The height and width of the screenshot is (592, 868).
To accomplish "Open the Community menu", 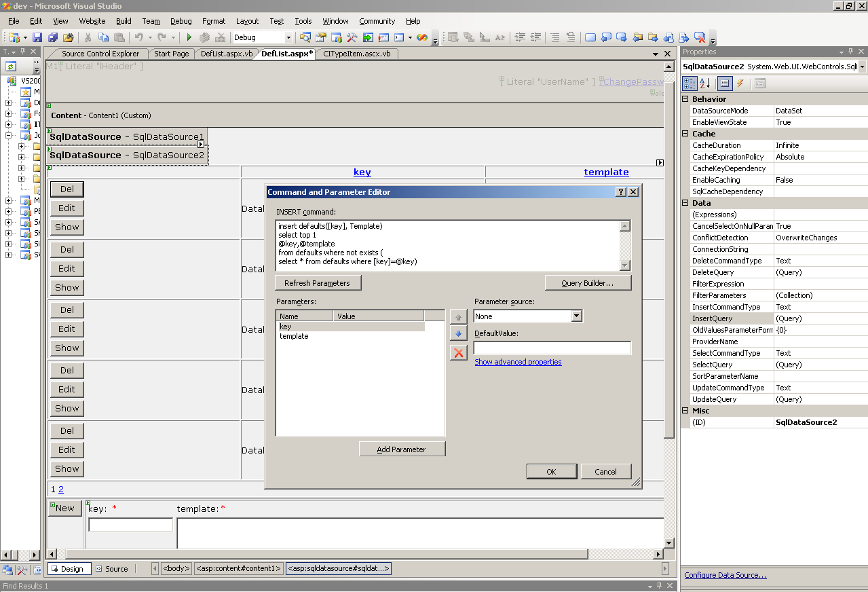I will pyautogui.click(x=377, y=21).
